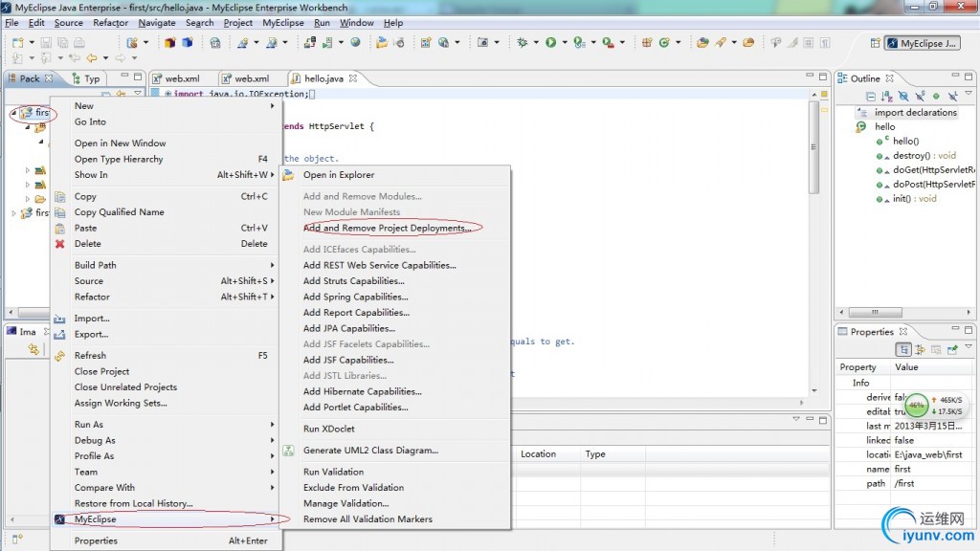Image resolution: width=980 pixels, height=551 pixels.
Task: Toggle Hide Non-Public Members green dot
Action: coord(936,97)
